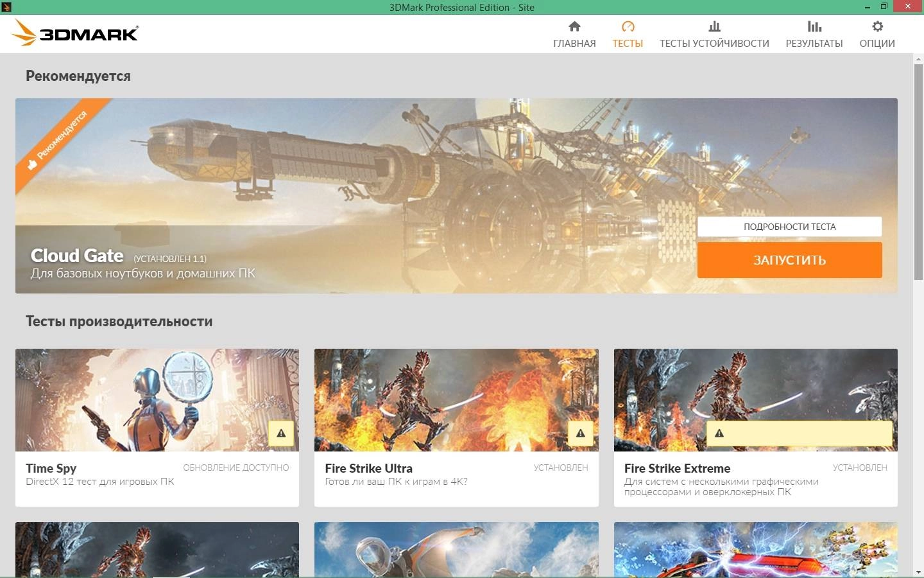Go to the ОПЦИИ tab label

pyautogui.click(x=877, y=43)
